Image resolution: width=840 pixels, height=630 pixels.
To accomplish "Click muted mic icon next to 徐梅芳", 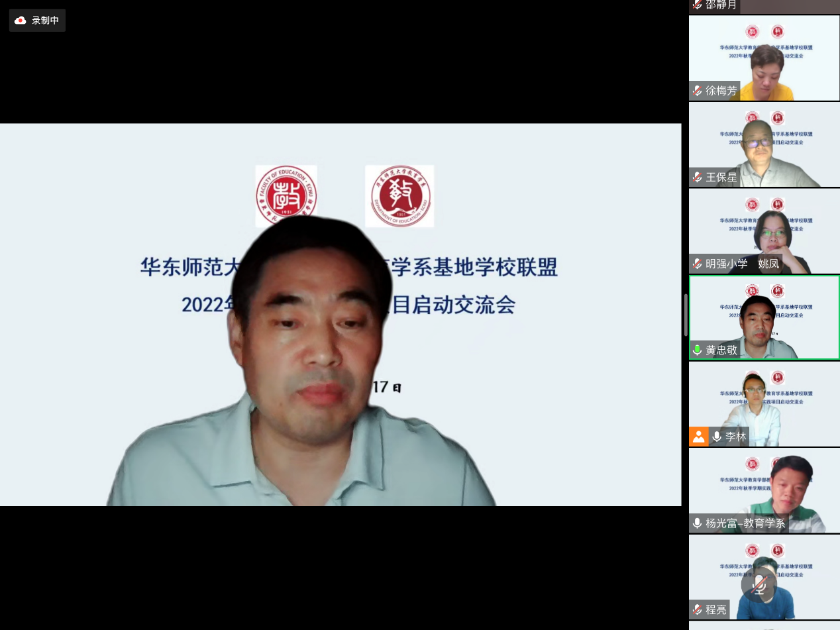I will point(697,91).
